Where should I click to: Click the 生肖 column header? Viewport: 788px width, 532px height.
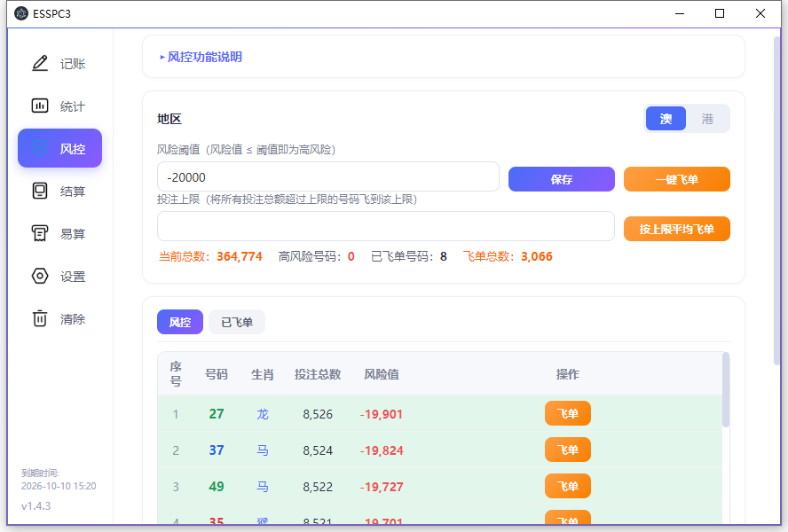click(263, 374)
